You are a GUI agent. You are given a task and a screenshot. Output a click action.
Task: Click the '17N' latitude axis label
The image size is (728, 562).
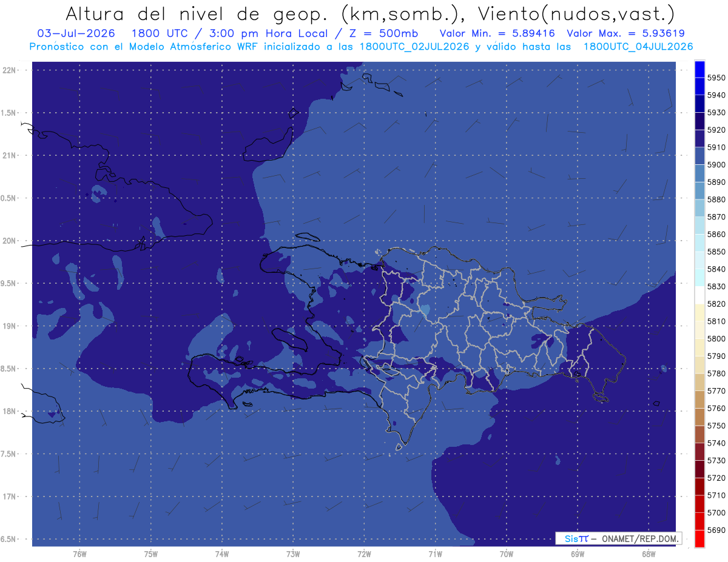pyautogui.click(x=9, y=497)
